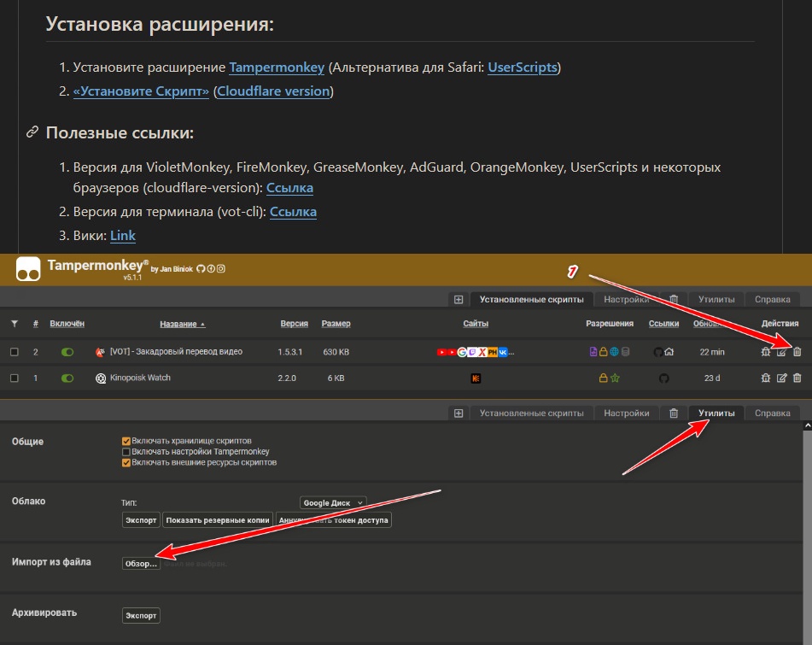Click the Tampermonkey logo icon

click(28, 269)
